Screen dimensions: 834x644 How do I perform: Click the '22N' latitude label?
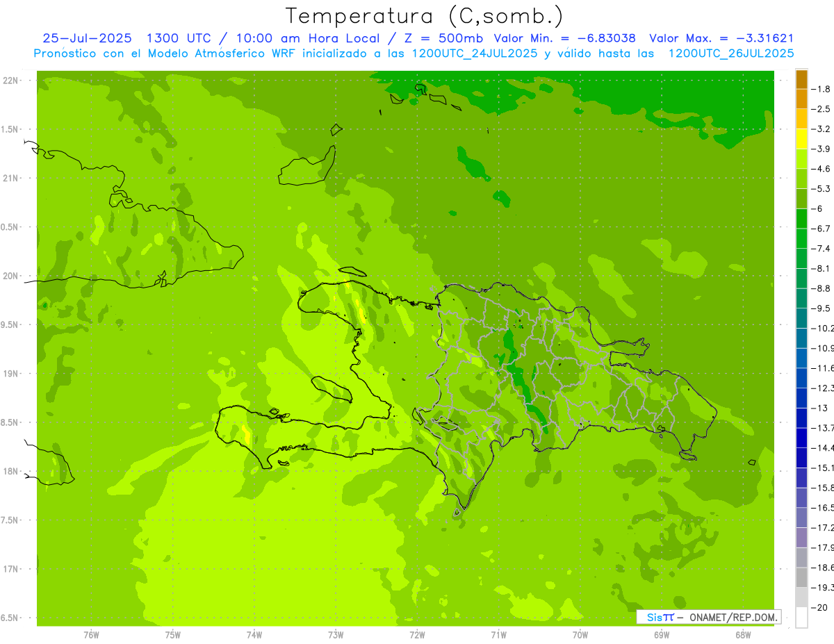coord(10,81)
